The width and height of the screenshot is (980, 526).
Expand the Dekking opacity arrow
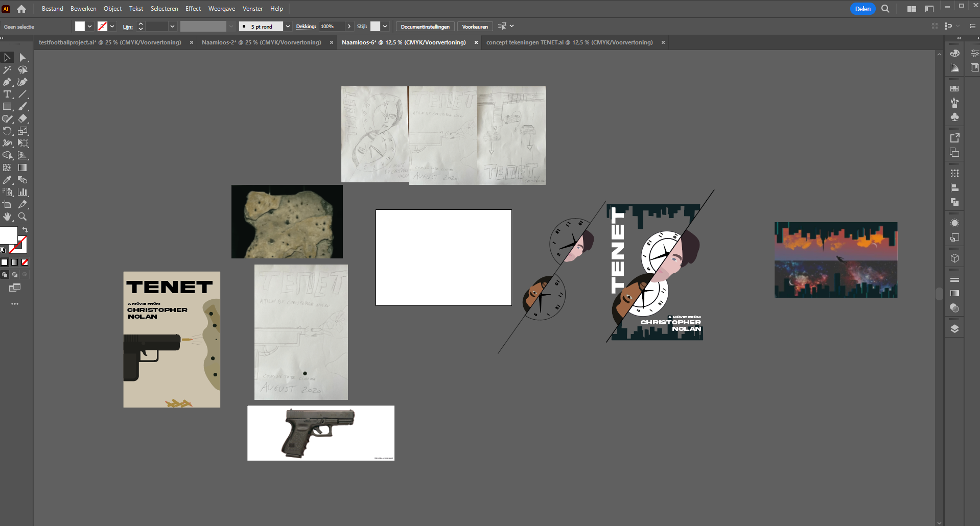(x=349, y=27)
